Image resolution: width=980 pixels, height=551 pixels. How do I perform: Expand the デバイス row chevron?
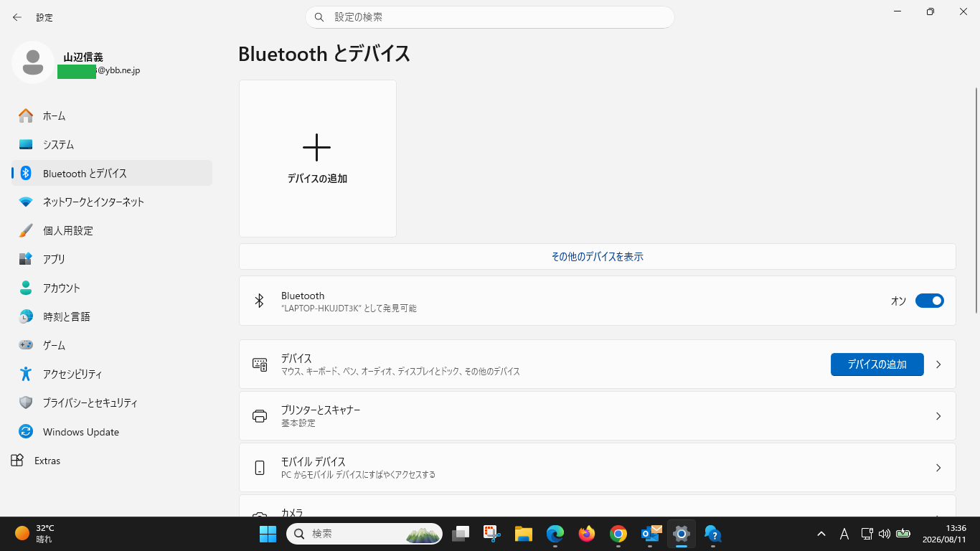938,364
